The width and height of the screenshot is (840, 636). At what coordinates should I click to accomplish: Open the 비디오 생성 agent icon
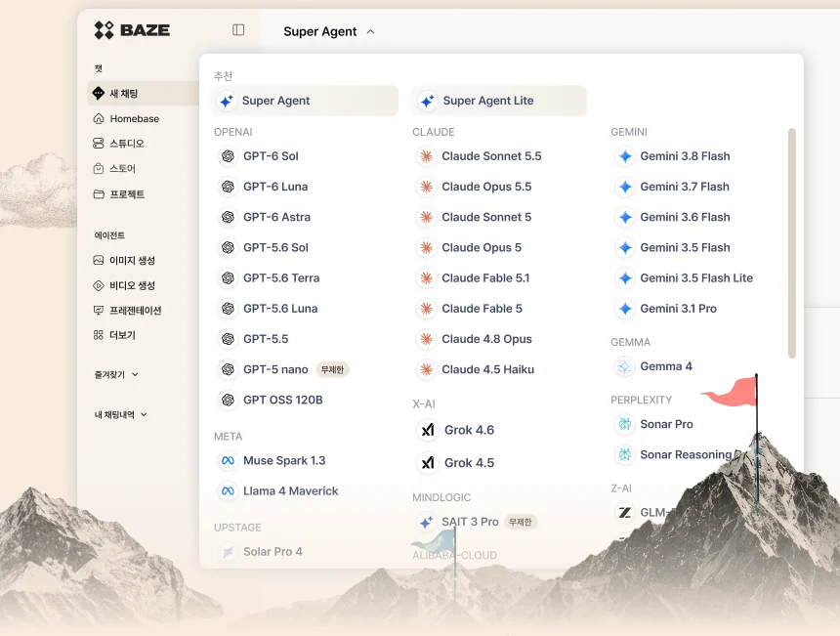(99, 285)
